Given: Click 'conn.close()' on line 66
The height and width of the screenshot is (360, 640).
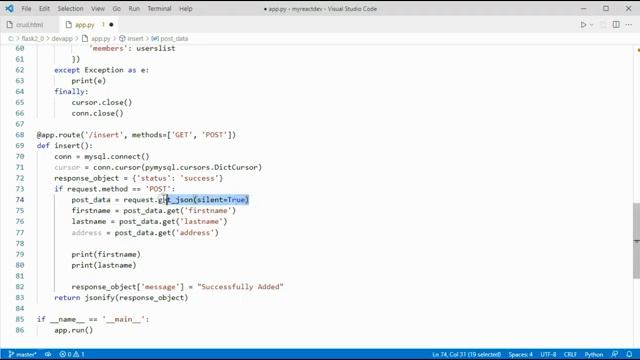Looking at the screenshot, I should (97, 113).
